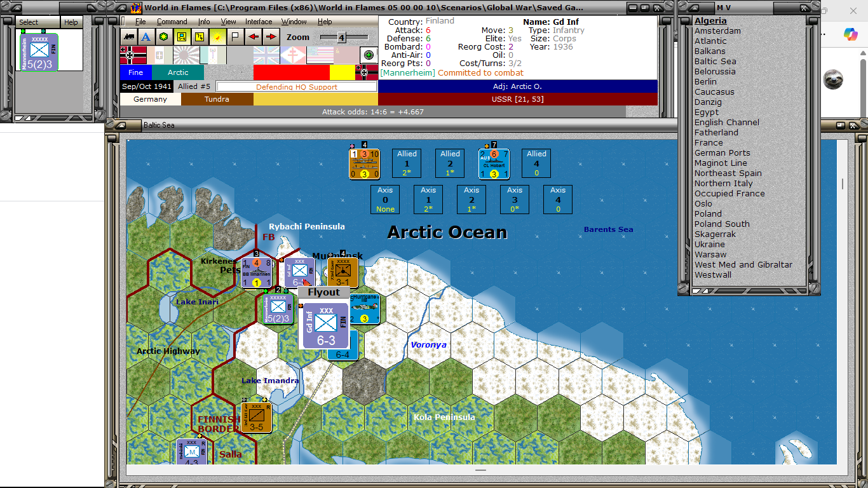The image size is (868, 488).
Task: Open the Window menu
Action: tap(294, 22)
